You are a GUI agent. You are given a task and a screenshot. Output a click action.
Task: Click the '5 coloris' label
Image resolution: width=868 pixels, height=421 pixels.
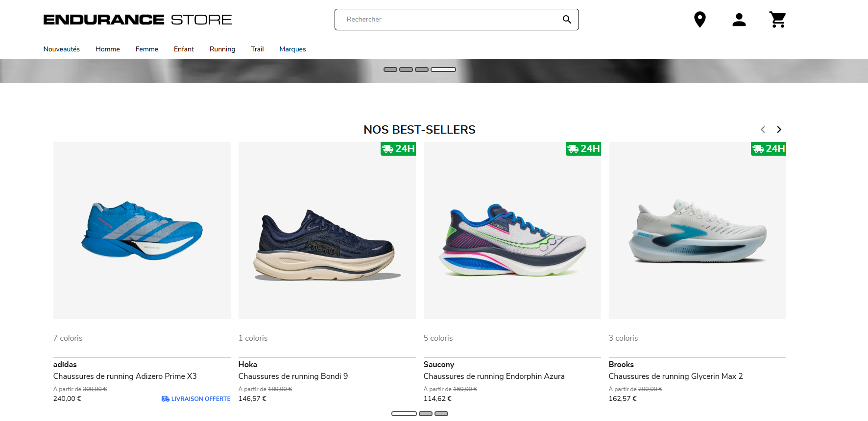438,338
